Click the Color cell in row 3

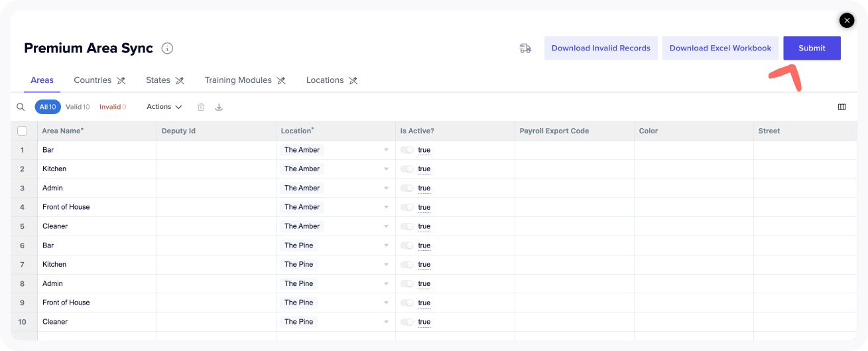(693, 188)
